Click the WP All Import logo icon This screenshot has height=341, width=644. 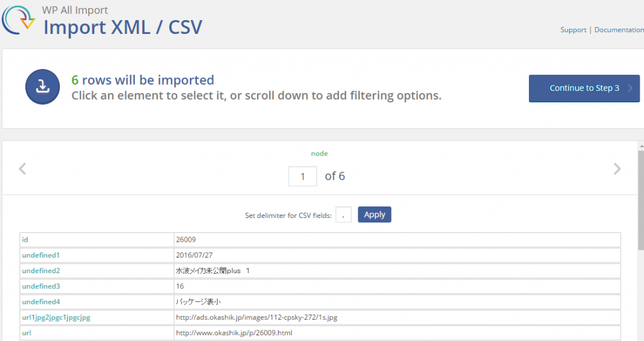click(19, 20)
